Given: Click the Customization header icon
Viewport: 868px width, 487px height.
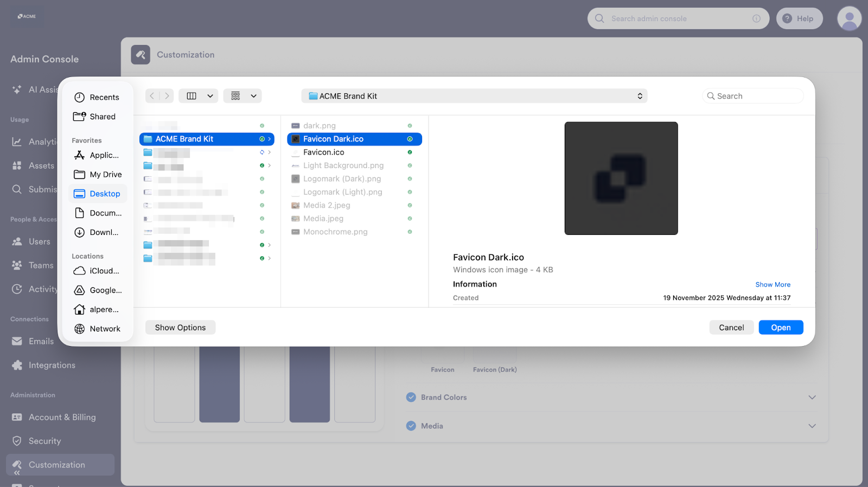Looking at the screenshot, I should tap(141, 55).
